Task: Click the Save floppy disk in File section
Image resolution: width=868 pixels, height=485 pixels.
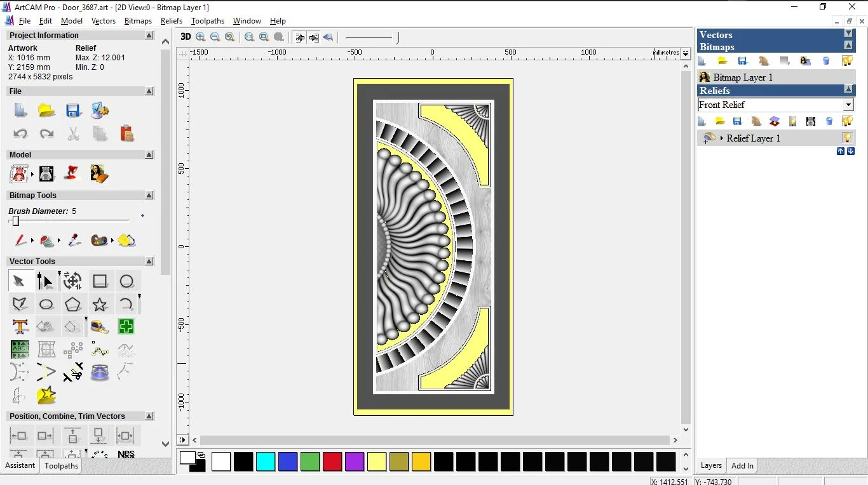Action: click(x=73, y=110)
